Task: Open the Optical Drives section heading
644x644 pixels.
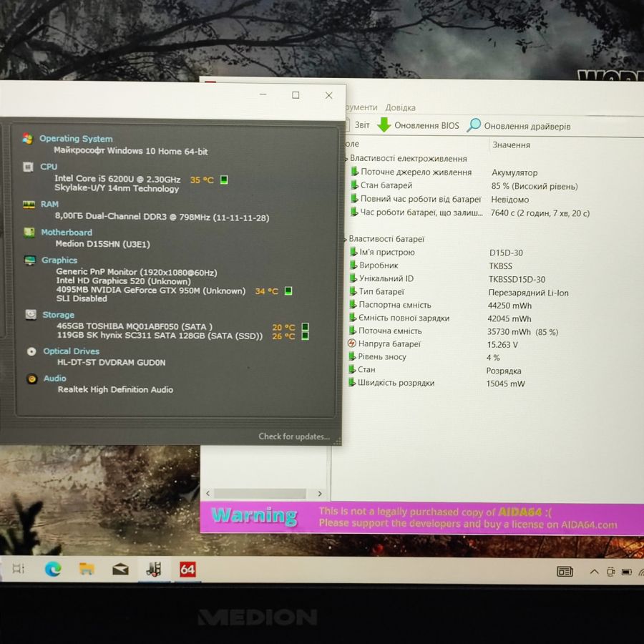Action: point(72,351)
